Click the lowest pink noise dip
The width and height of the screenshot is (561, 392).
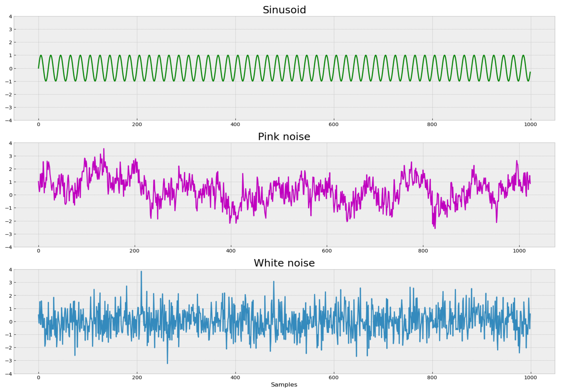(435, 228)
